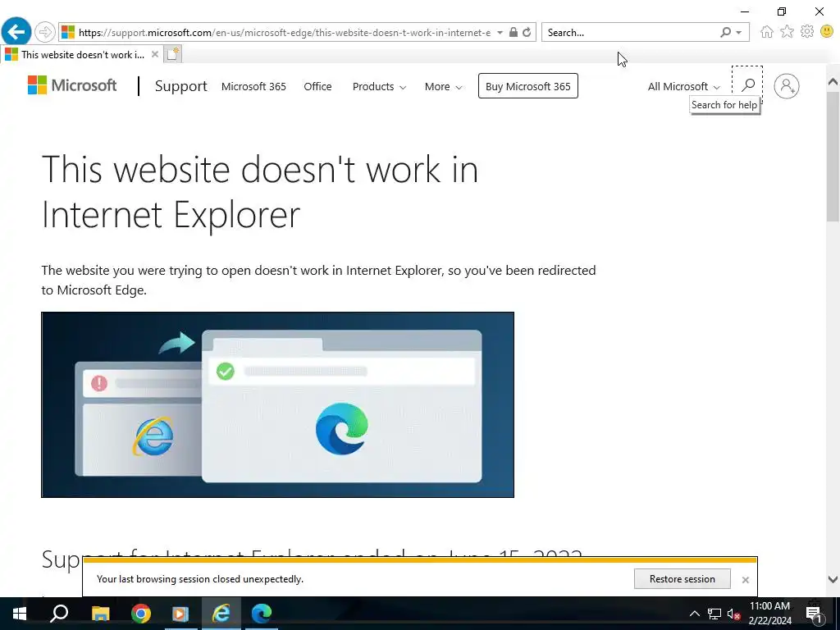Viewport: 840px width, 630px height.
Task: Click the scrollbar down arrow
Action: (833, 579)
